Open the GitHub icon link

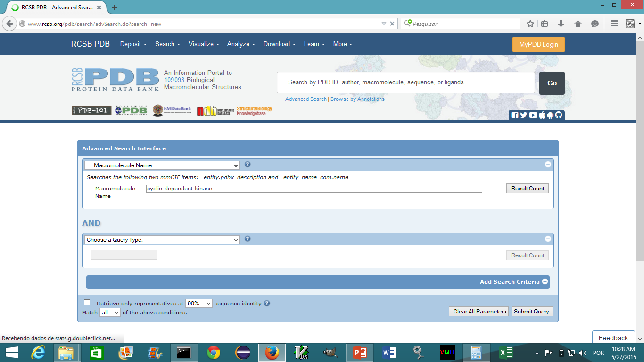point(559,115)
